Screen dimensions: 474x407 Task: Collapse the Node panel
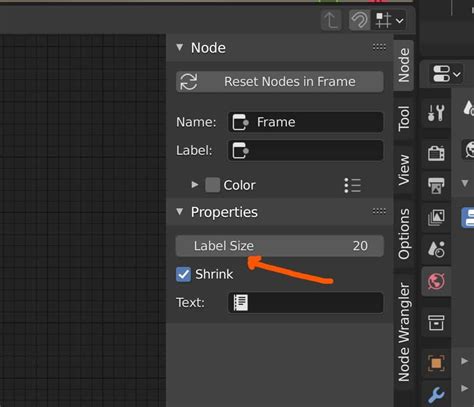[180, 47]
